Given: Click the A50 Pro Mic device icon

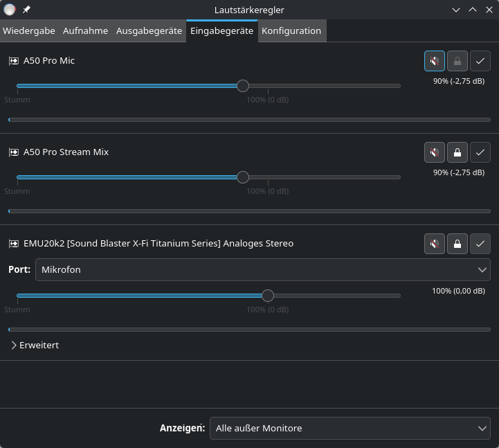Looking at the screenshot, I should tap(14, 61).
